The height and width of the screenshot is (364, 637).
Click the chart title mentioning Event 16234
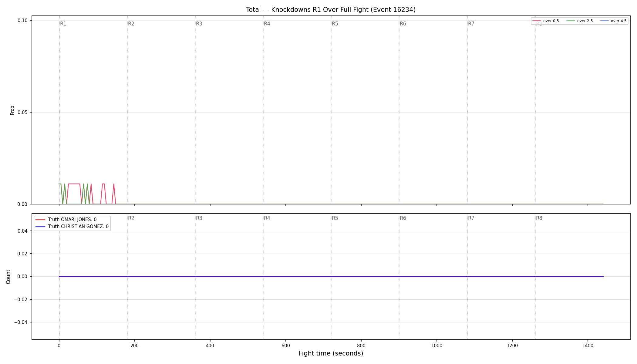(x=331, y=10)
